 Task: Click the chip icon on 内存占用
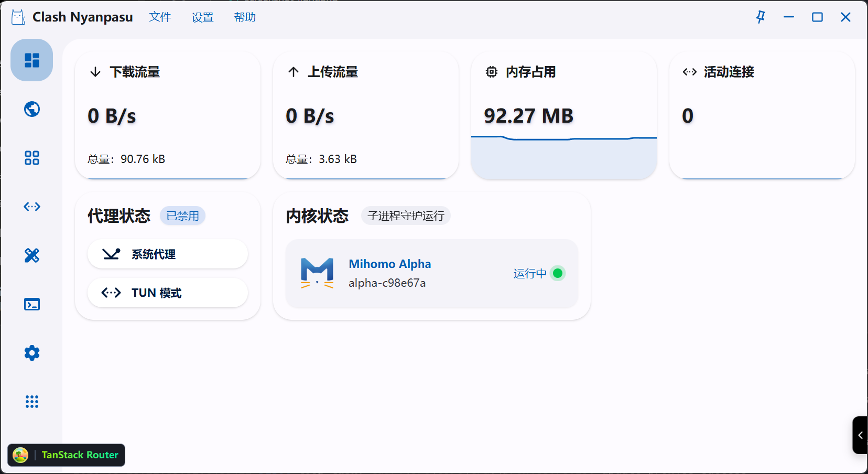click(492, 72)
